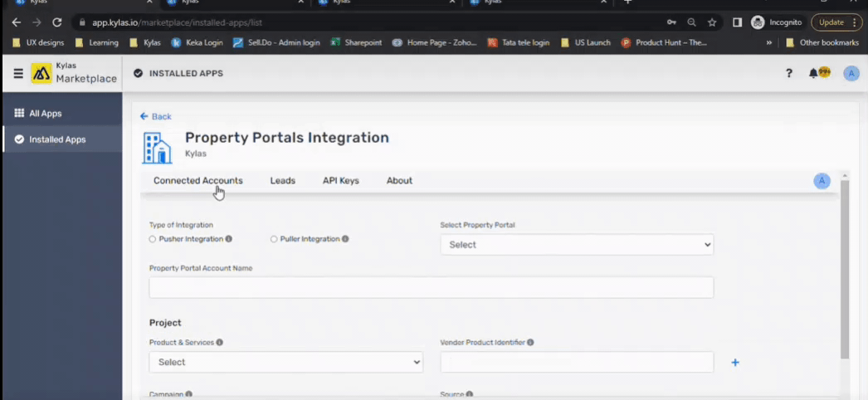Open a new browser tab
Screen dimensions: 868x400
627,2
